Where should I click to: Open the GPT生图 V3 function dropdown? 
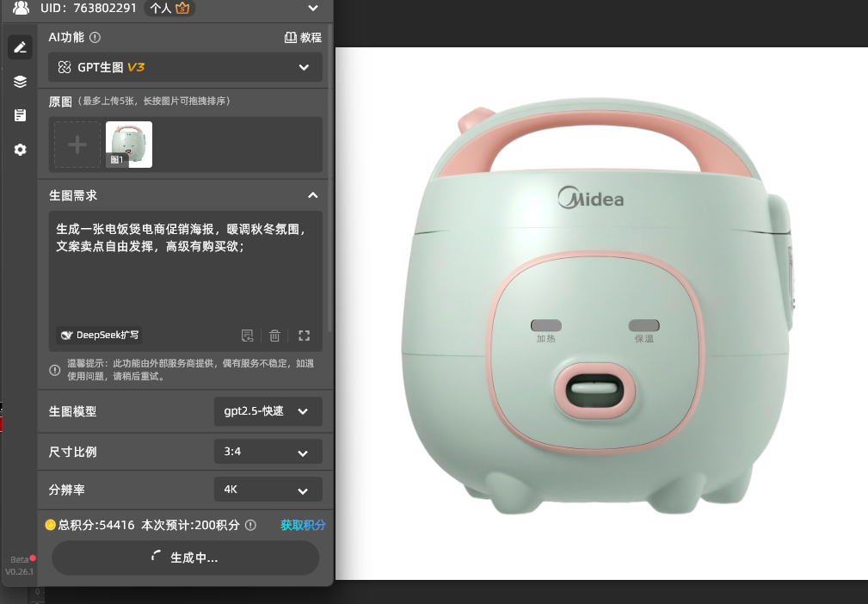click(x=185, y=67)
